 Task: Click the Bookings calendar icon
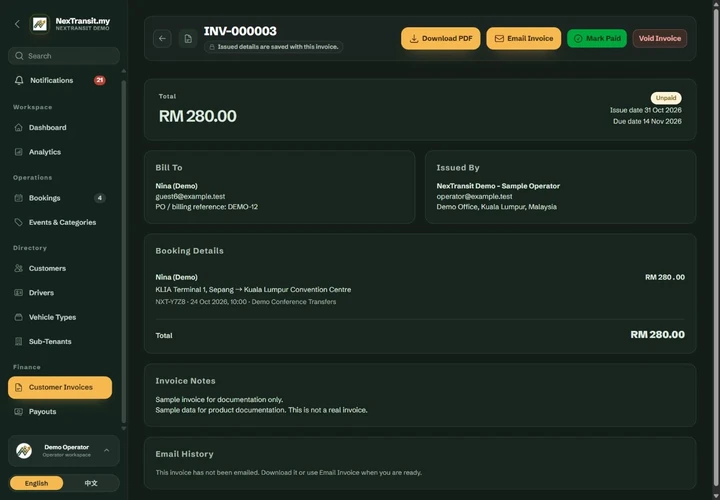tap(18, 198)
